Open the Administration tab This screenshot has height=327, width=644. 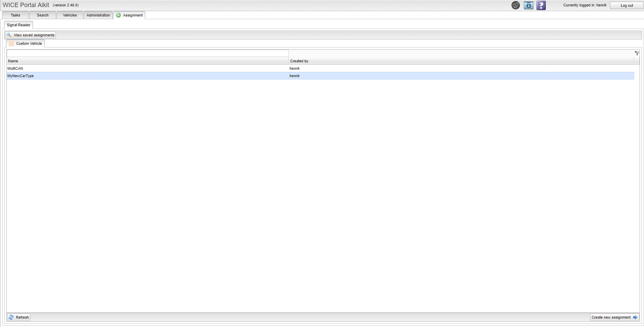point(98,15)
